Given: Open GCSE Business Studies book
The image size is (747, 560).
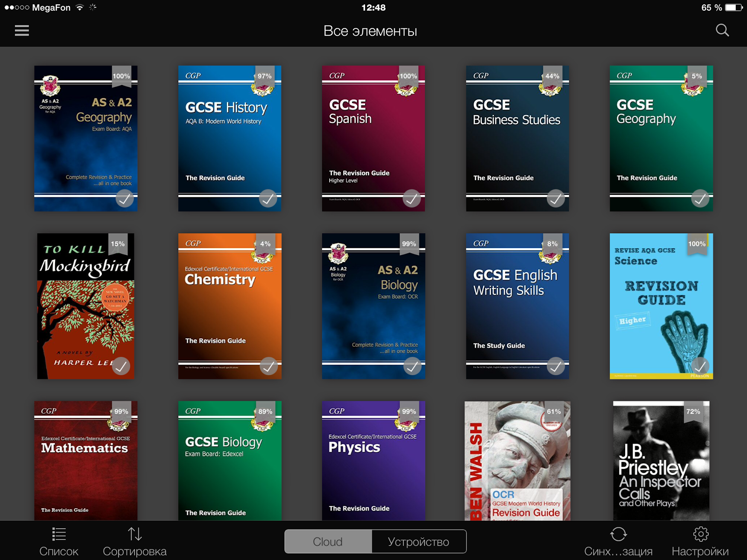Looking at the screenshot, I should coord(517,139).
